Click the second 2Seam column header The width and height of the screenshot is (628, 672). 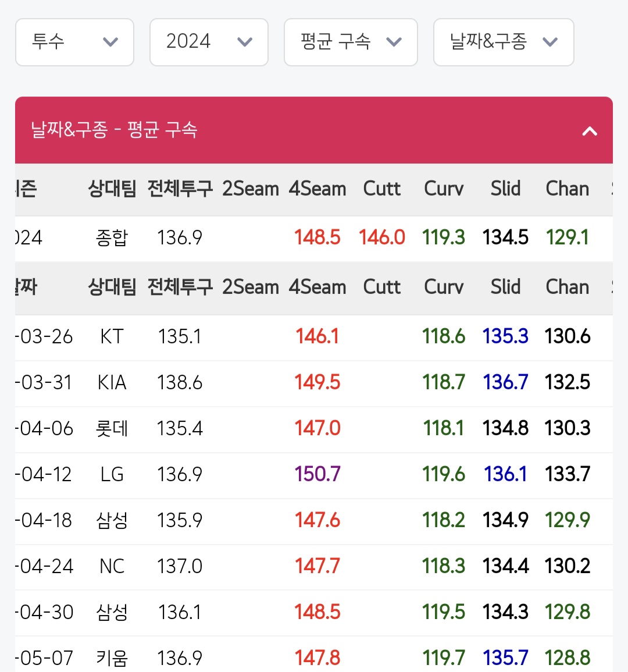point(251,287)
